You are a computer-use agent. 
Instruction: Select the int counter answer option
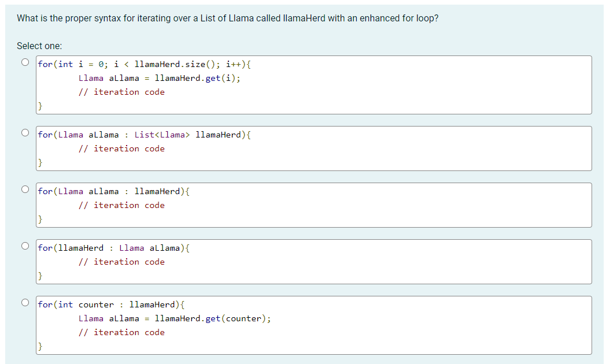point(25,302)
